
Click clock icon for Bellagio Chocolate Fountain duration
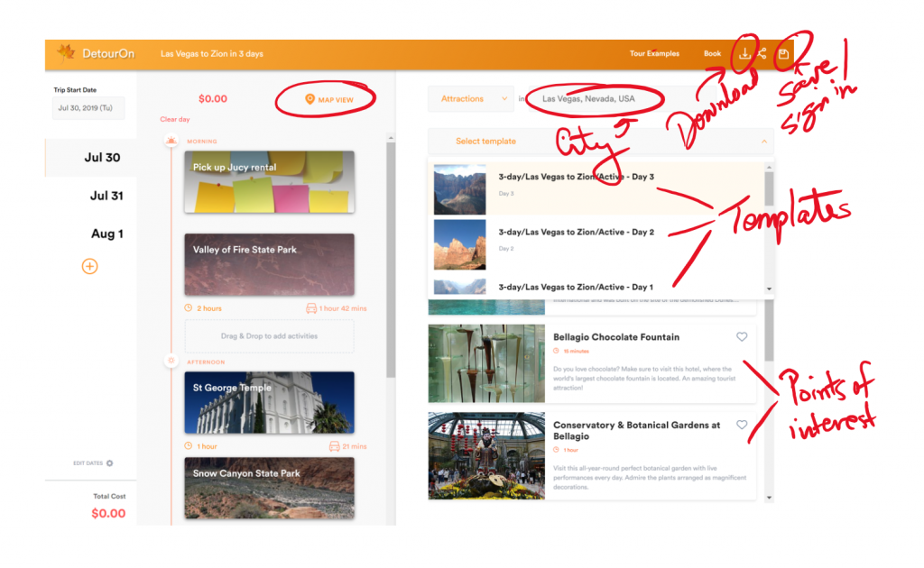tap(556, 351)
